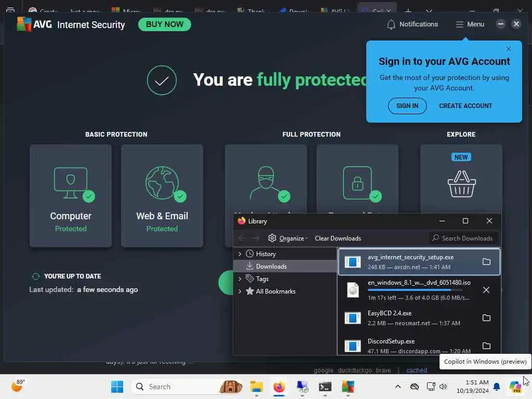The height and width of the screenshot is (399, 532).
Task: Open the padlock Personal Data tile
Action: (x=357, y=179)
